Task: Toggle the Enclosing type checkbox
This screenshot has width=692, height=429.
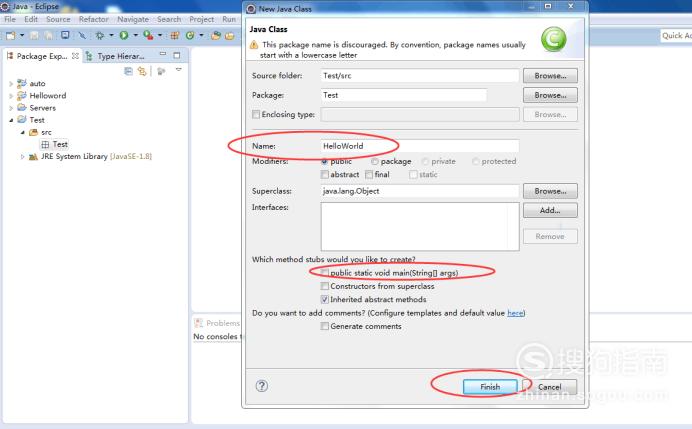Action: tap(256, 114)
